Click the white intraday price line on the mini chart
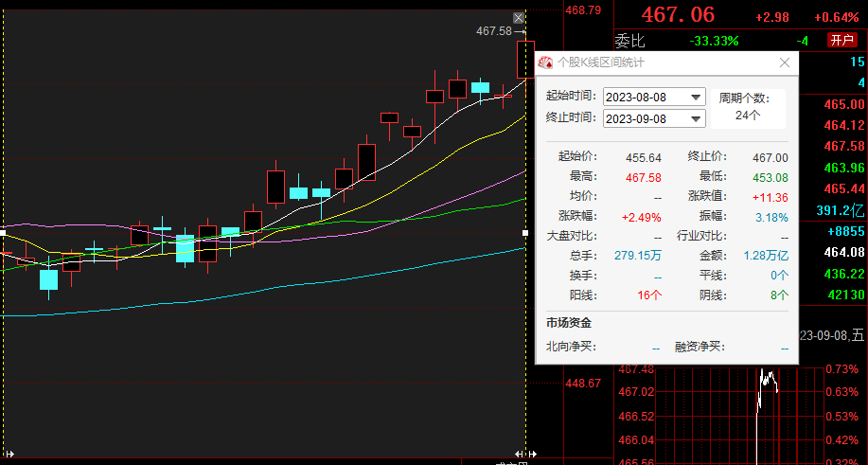Screen dimensions: 868x465 coord(768,382)
